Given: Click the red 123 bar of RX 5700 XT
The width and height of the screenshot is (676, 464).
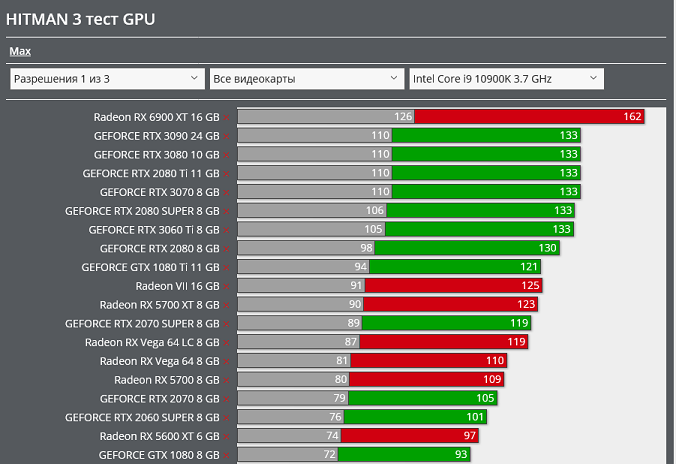Looking at the screenshot, I should tap(451, 304).
